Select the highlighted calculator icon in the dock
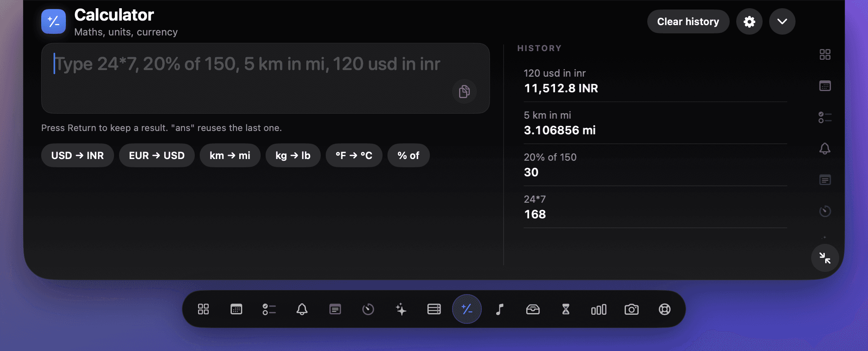This screenshot has width=868, height=351. pyautogui.click(x=467, y=309)
